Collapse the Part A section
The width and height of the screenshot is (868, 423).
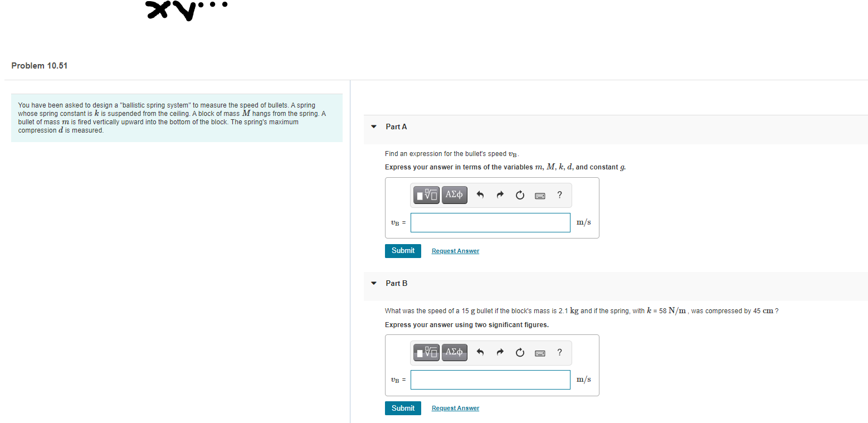[x=373, y=127]
